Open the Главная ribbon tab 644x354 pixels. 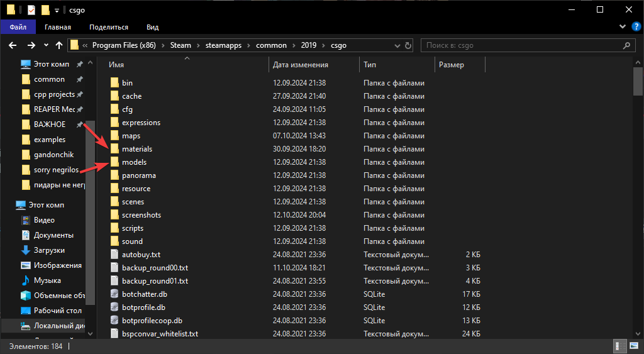point(58,27)
